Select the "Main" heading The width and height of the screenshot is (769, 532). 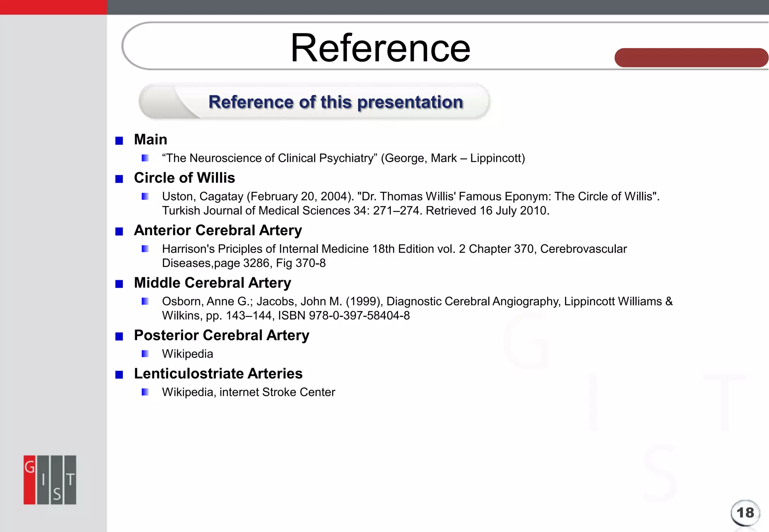pyautogui.click(x=151, y=140)
